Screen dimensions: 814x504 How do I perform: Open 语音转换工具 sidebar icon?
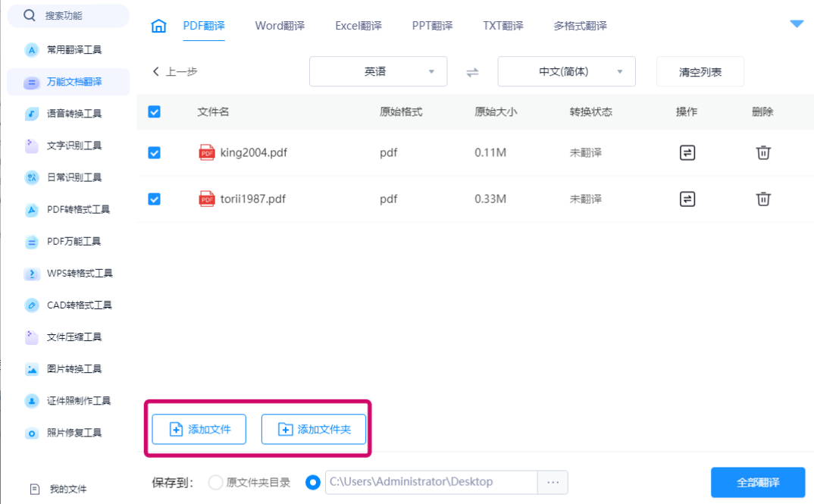[32, 114]
